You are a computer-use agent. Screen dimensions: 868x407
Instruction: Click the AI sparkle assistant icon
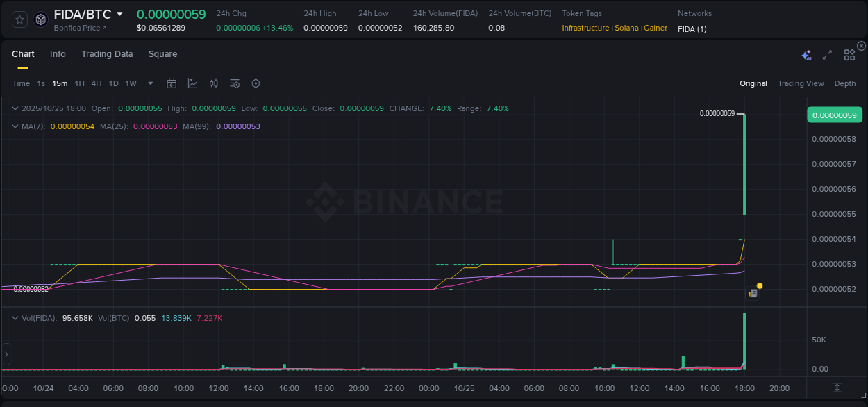pyautogui.click(x=806, y=55)
